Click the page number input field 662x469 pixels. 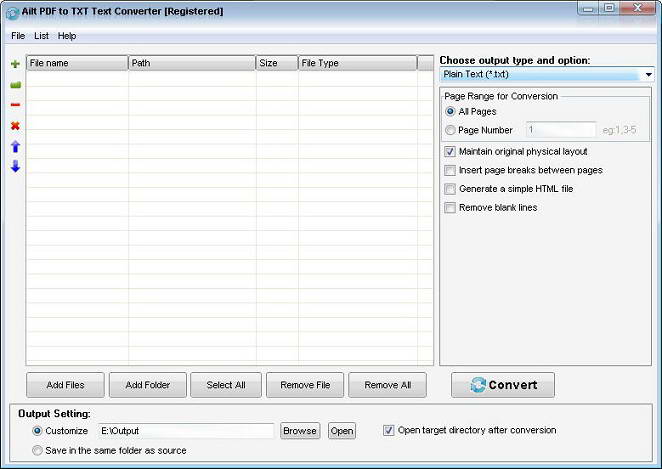[562, 130]
